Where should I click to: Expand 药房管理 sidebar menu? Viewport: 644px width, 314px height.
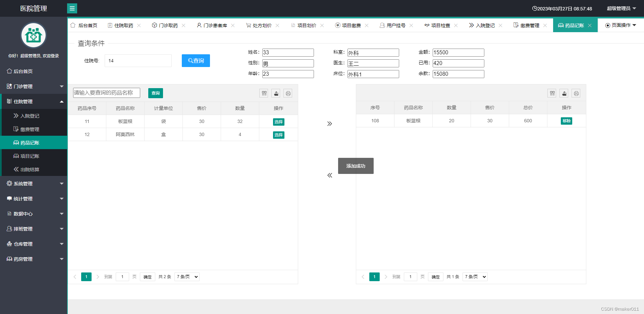(34, 259)
